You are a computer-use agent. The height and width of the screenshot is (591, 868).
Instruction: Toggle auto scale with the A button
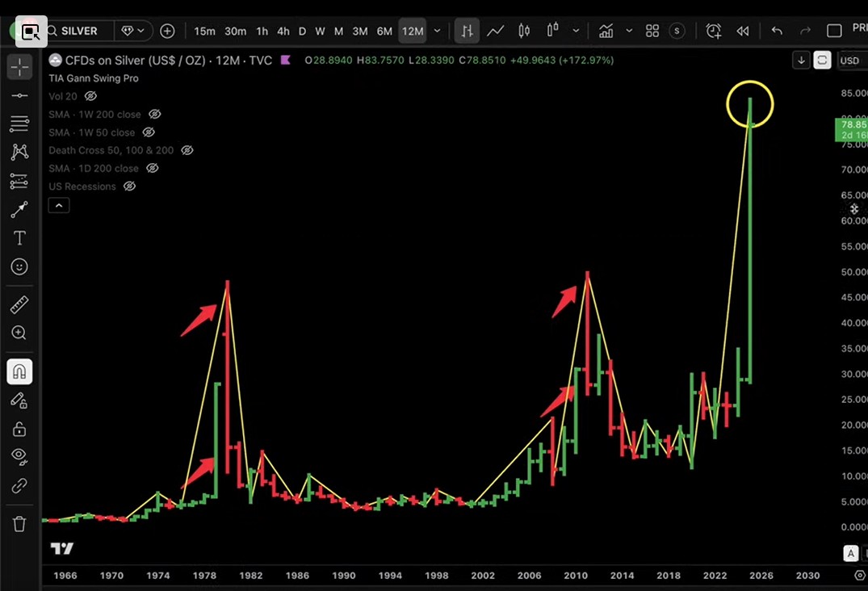(851, 553)
